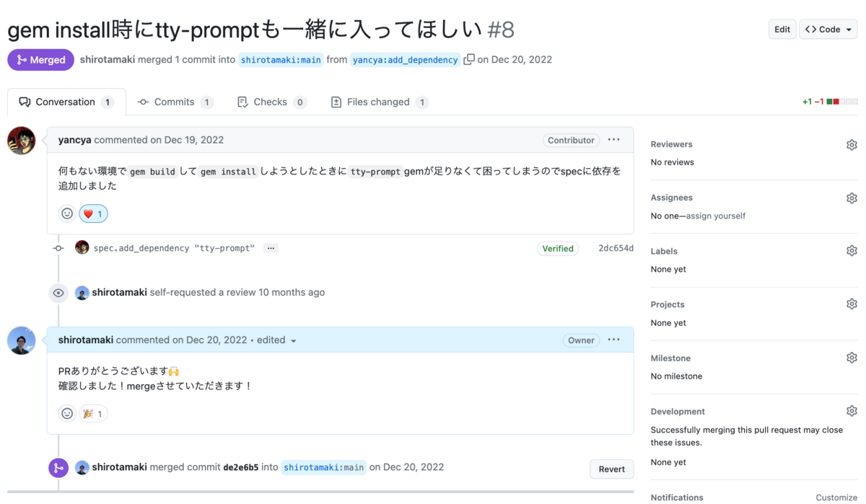Open the Code dropdown
Screen dimensions: 866x504
click(x=827, y=29)
